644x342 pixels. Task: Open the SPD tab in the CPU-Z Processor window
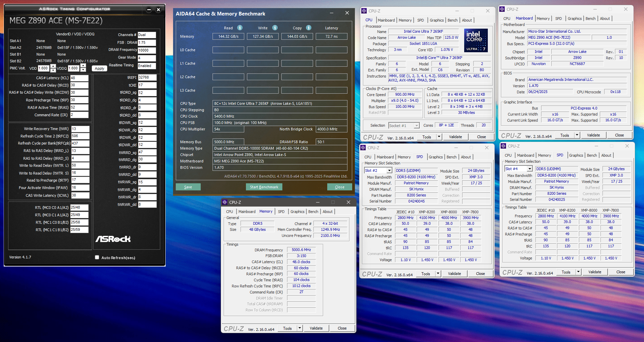pyautogui.click(x=420, y=20)
